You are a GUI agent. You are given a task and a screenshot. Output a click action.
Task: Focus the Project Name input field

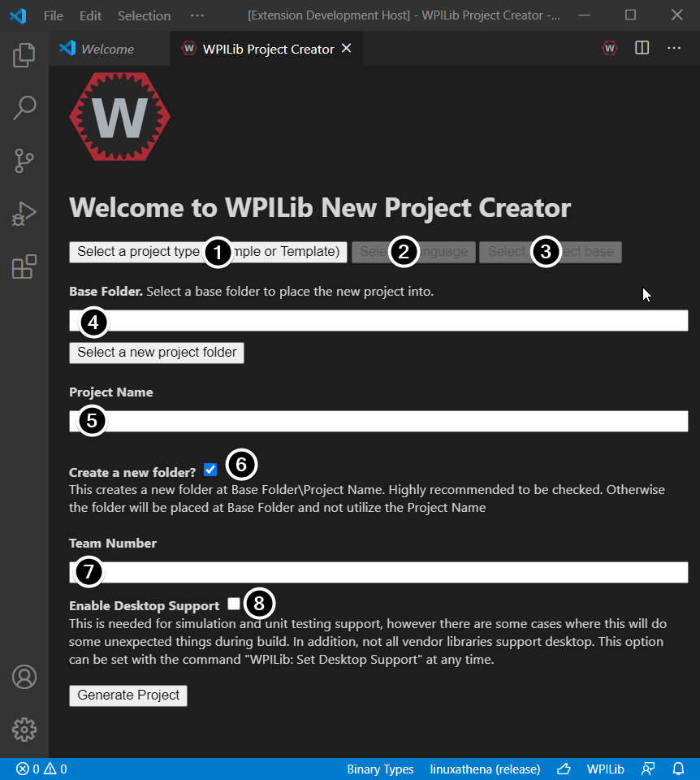[379, 422]
